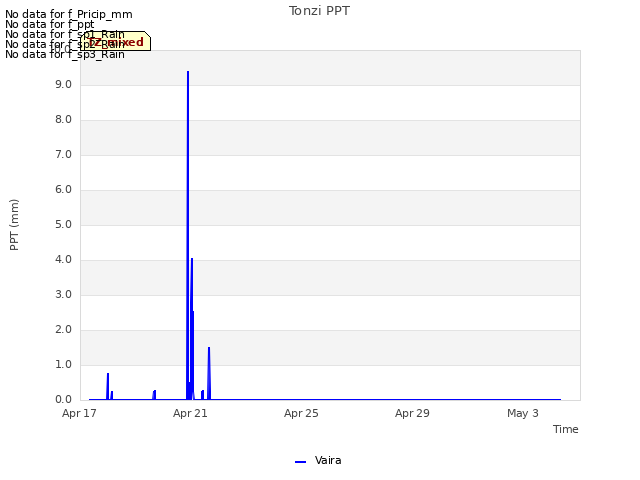Click the Time x-axis label

tap(565, 429)
